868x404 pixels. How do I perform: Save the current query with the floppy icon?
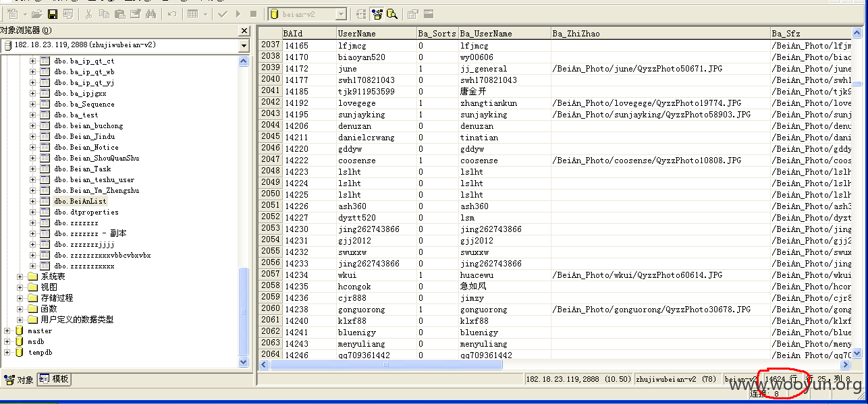click(53, 13)
